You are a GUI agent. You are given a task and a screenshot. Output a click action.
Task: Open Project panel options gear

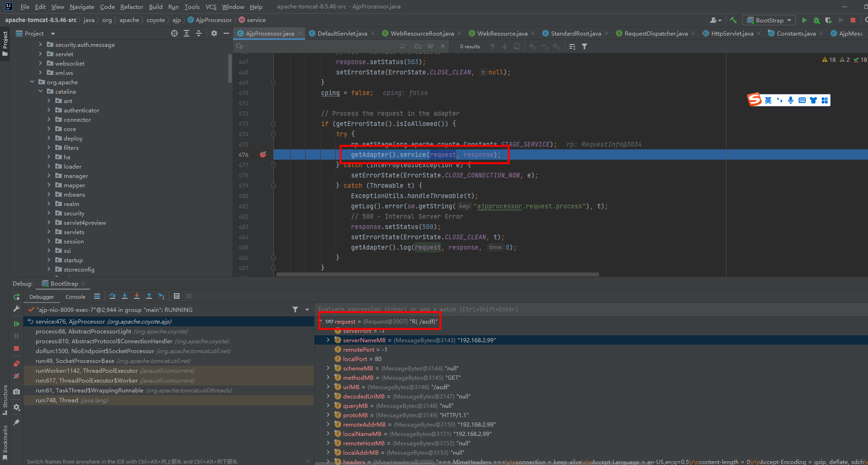[x=214, y=33]
